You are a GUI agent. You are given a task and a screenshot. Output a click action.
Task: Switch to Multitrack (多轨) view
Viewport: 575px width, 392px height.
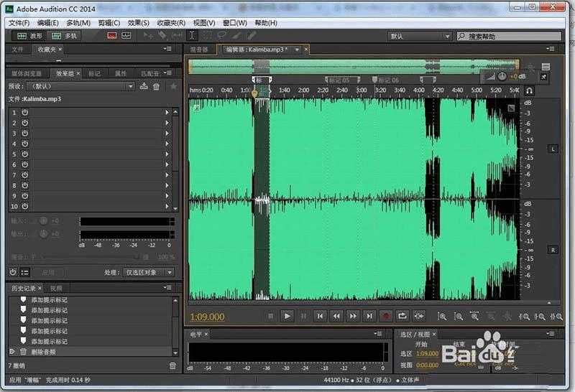click(65, 35)
